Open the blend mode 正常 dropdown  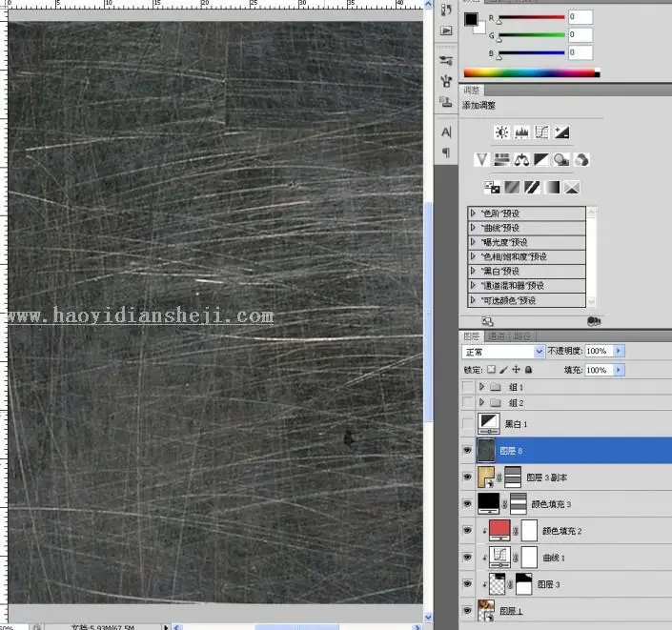[x=503, y=352]
